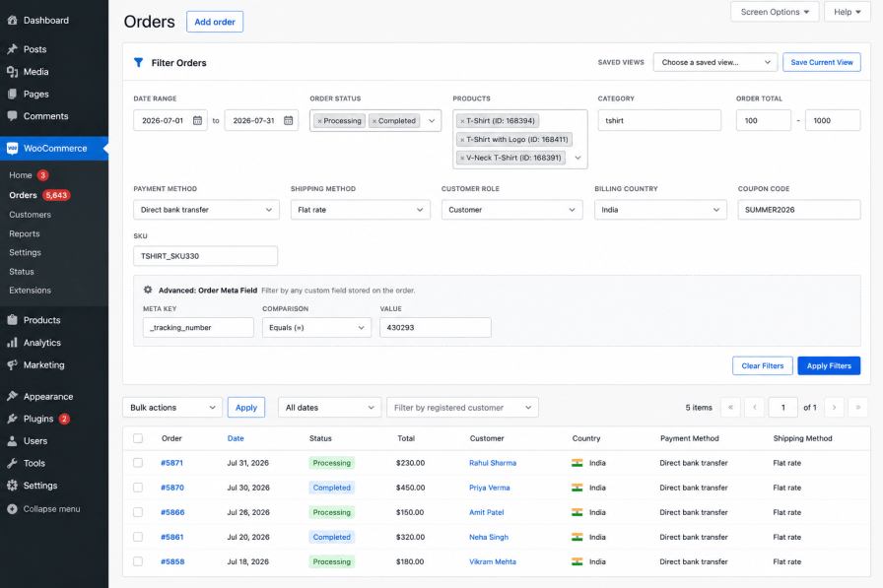The width and height of the screenshot is (883, 588).
Task: Open the Extensions submenu item
Action: (30, 291)
